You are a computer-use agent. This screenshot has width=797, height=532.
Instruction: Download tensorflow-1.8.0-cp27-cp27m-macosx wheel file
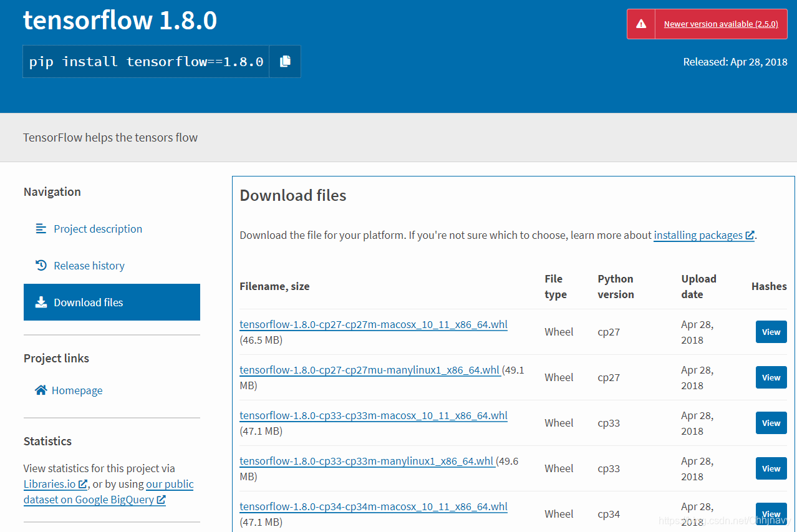pyautogui.click(x=373, y=324)
